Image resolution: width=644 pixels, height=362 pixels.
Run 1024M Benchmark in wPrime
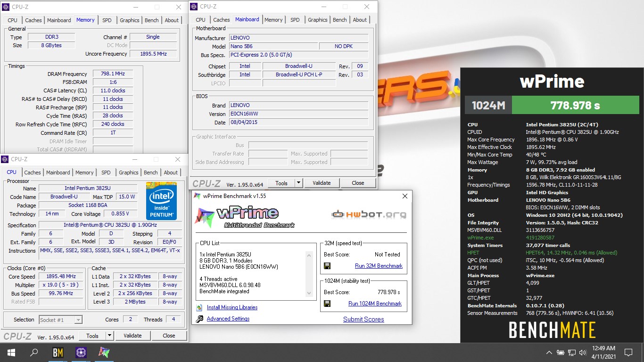pos(375,304)
